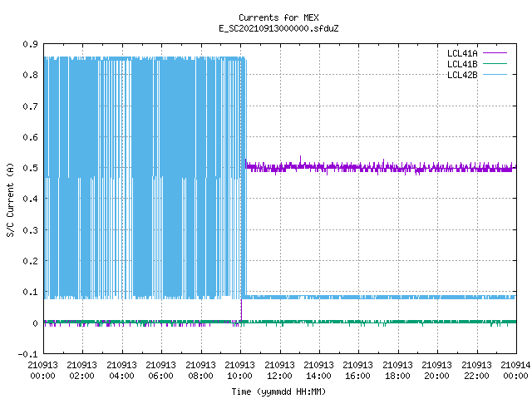Click the 210913 12:00 x-axis tick label
532x399 pixels.
279,371
